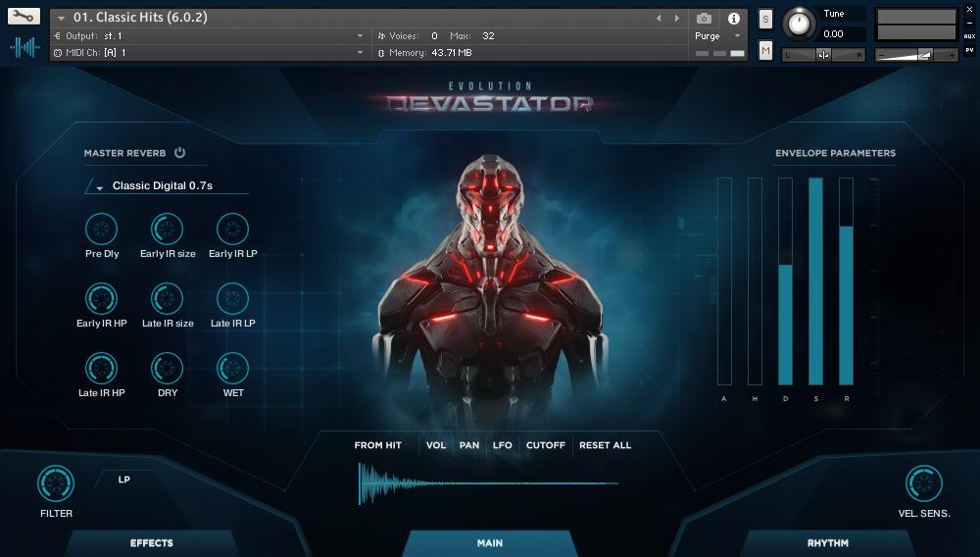Adjust the Hold (H) envelope slider
The image size is (980, 557).
click(x=755, y=281)
